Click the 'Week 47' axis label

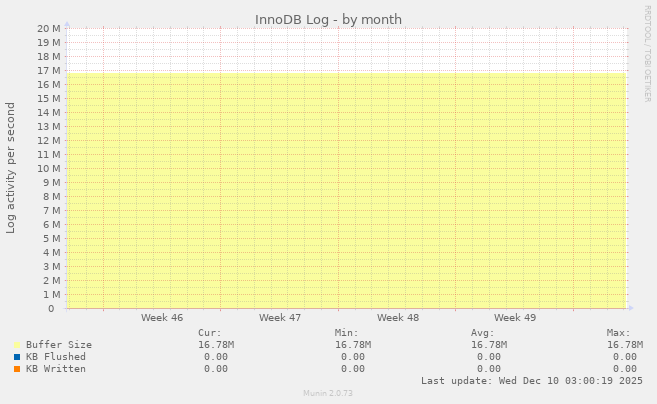[x=279, y=318]
